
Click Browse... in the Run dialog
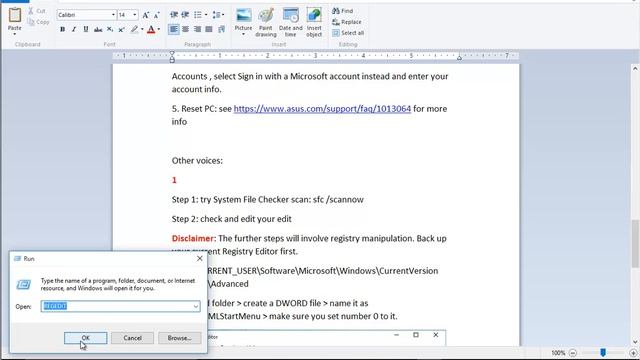tap(179, 338)
